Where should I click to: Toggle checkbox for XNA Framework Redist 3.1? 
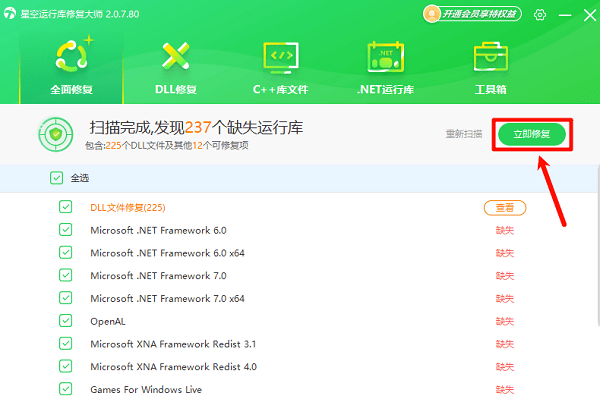65,344
